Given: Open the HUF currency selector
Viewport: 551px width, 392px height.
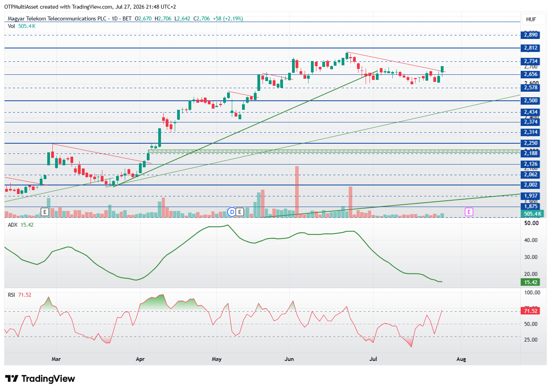Looking at the screenshot, I should tap(531, 19).
